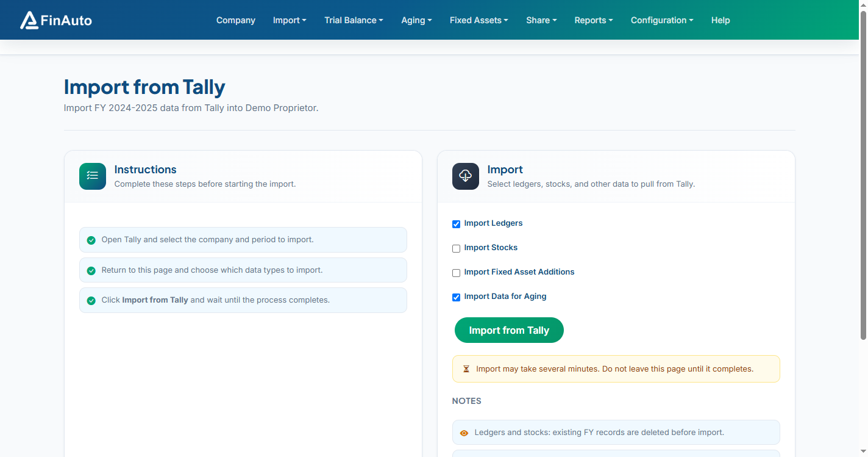The width and height of the screenshot is (868, 457).
Task: Click the page vertical scrollbar
Action: 863,174
